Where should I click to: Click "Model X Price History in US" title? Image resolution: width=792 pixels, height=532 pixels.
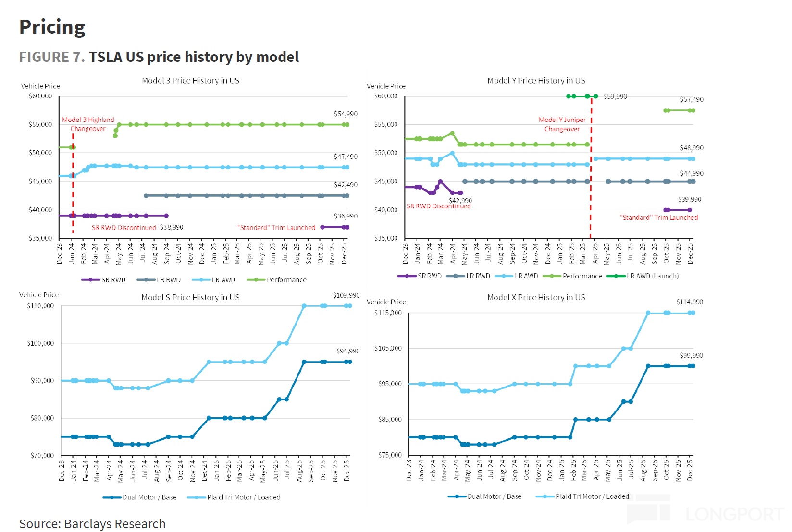(x=536, y=297)
